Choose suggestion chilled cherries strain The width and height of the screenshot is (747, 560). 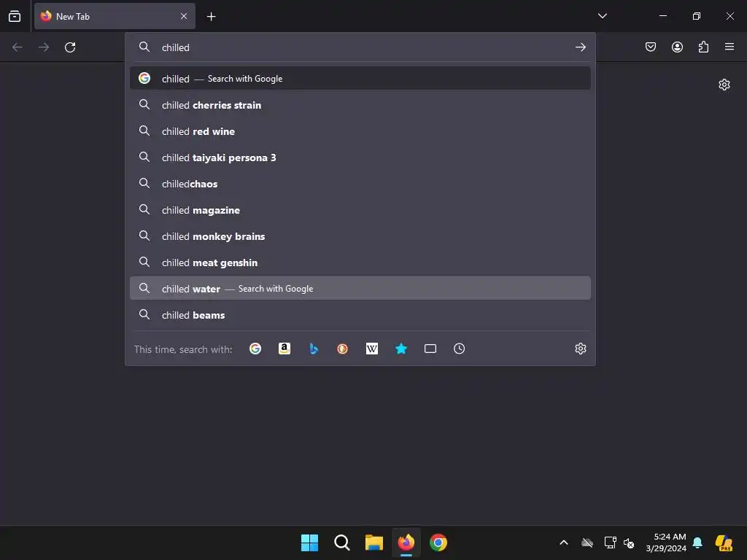tap(360, 105)
